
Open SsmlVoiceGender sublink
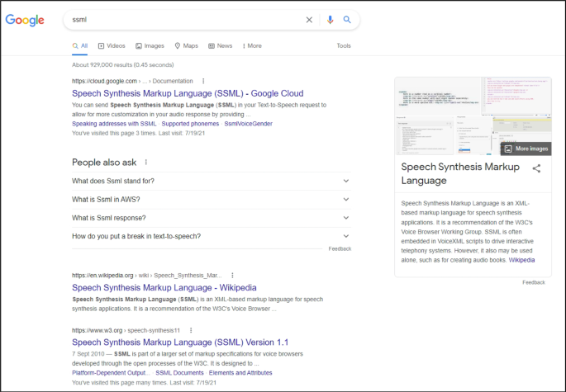coord(249,124)
